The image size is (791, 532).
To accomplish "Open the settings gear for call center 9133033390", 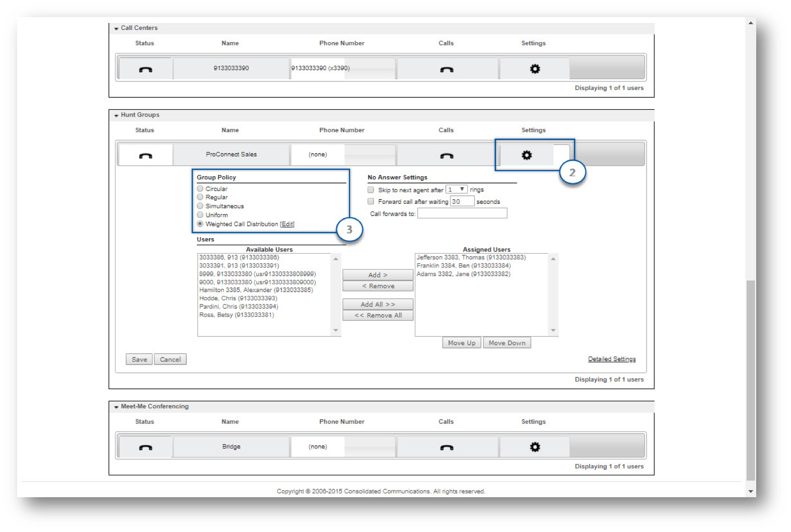I will (535, 69).
